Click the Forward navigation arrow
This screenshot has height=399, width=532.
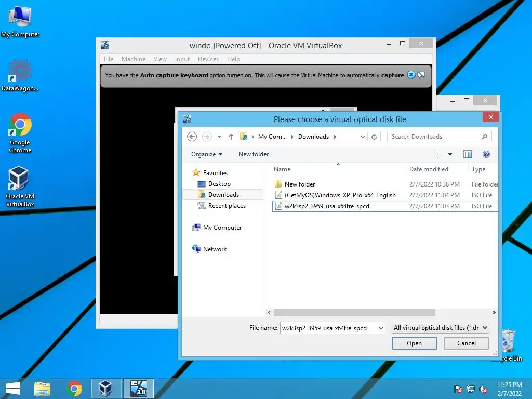click(x=207, y=137)
